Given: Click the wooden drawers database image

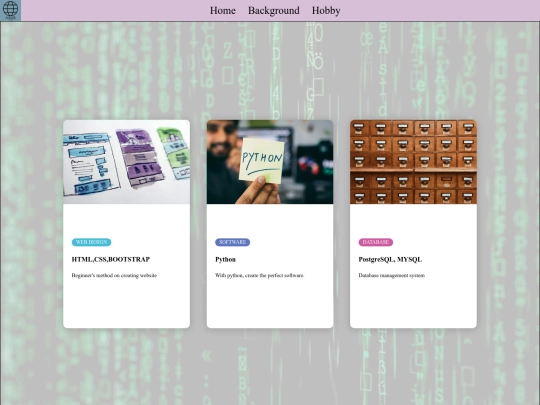Looking at the screenshot, I should tap(413, 162).
